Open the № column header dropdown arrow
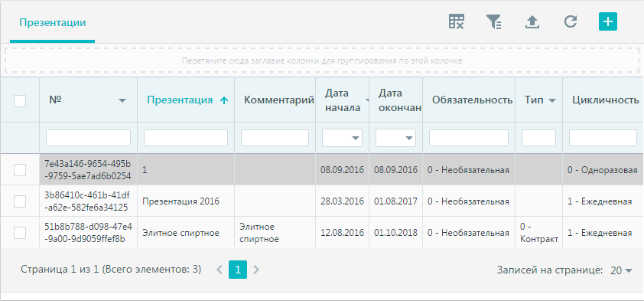This screenshot has height=301, width=644. [122, 101]
